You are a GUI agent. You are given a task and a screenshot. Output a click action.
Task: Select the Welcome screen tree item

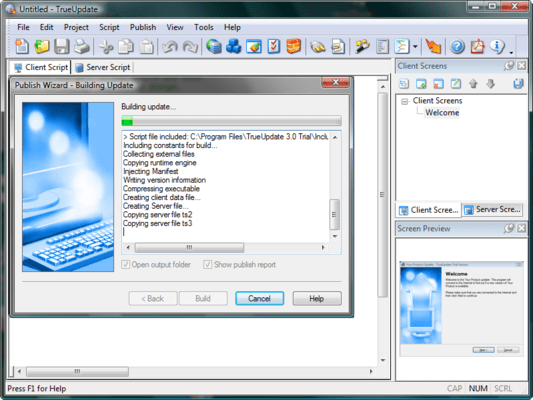point(442,112)
